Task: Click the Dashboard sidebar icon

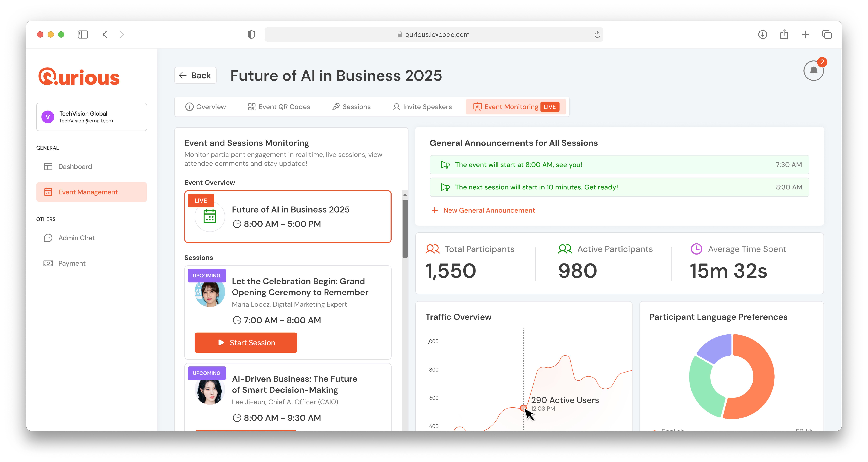Action: coord(48,166)
